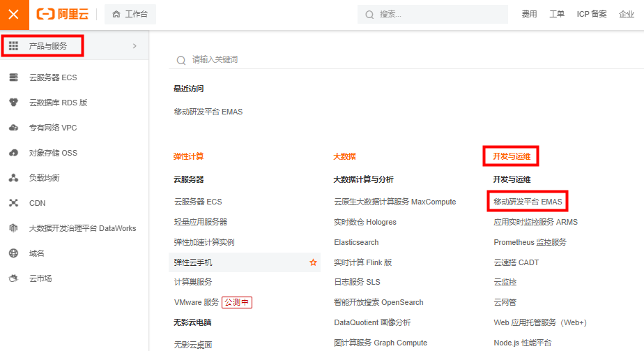
Task: Expand the 产品与服务 chevron arrow
Action: point(135,46)
